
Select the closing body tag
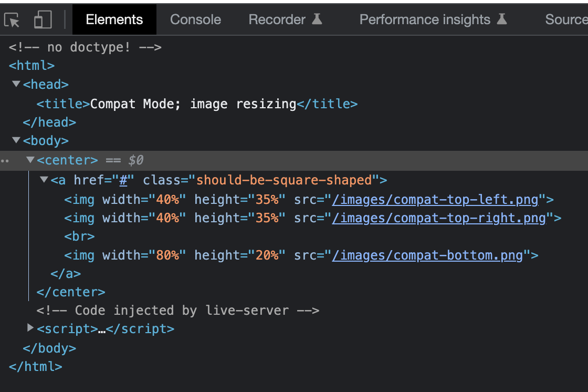[x=49, y=348]
